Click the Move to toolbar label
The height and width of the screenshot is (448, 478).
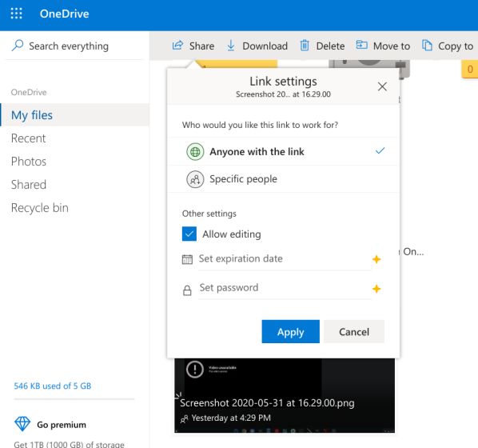(x=392, y=46)
